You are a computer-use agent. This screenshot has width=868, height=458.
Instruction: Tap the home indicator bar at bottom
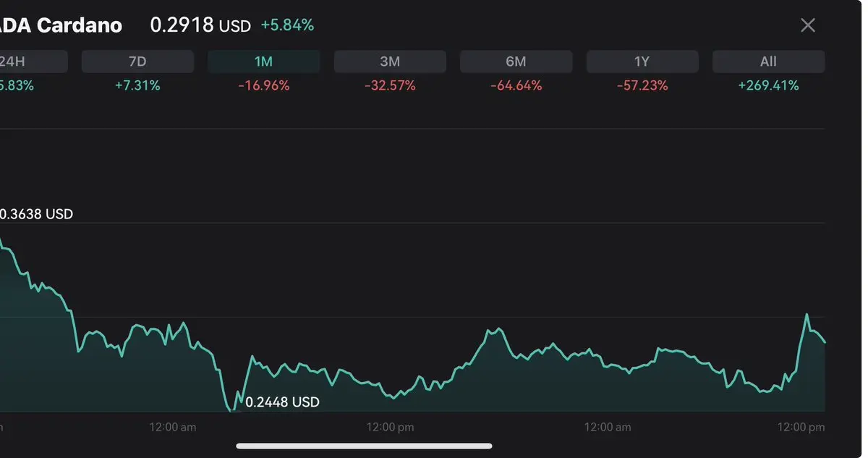(364, 446)
